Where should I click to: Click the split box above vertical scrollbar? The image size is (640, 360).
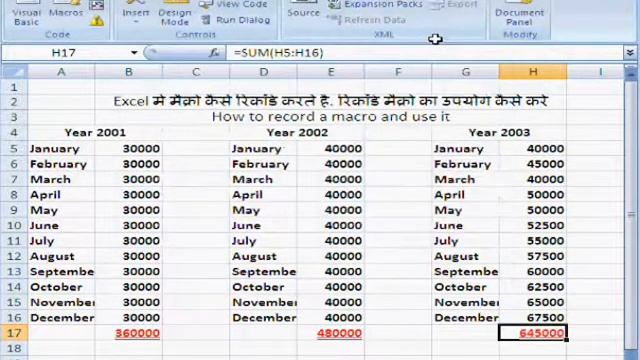click(631, 65)
